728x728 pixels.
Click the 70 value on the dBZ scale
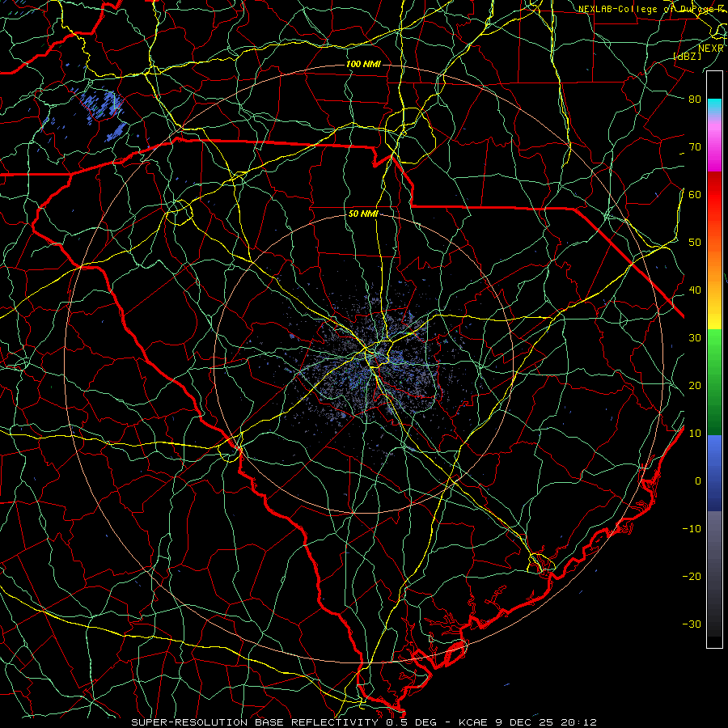pyautogui.click(x=695, y=146)
